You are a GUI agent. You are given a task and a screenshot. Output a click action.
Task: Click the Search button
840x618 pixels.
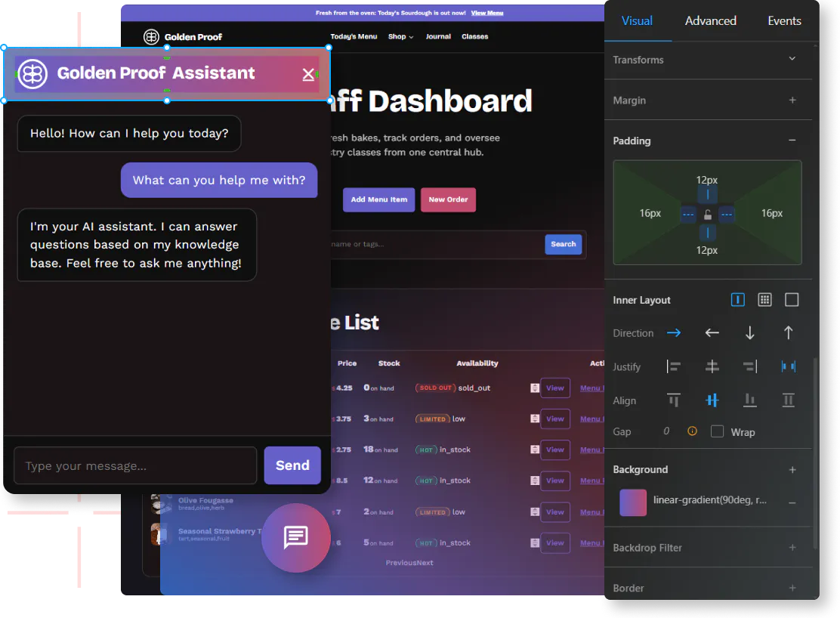[563, 245]
